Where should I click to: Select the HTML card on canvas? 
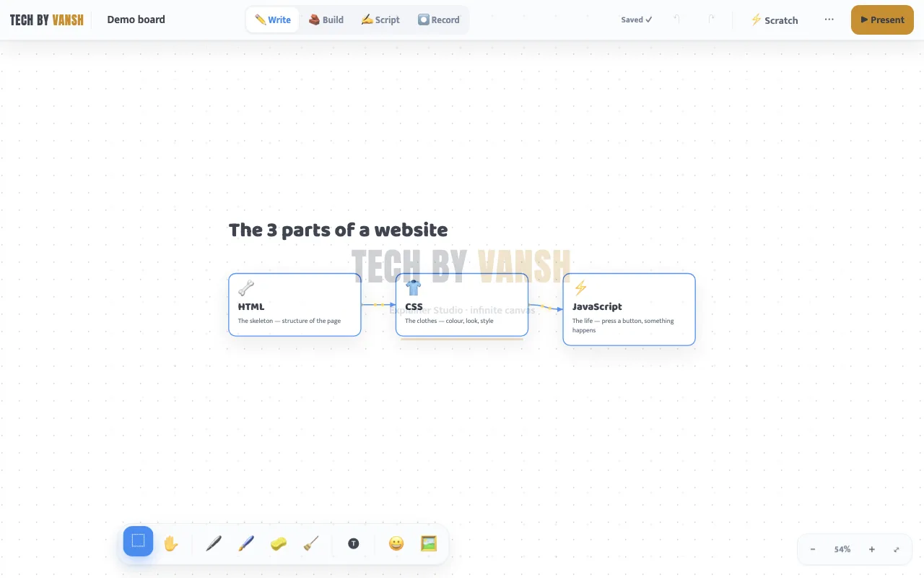coord(295,304)
